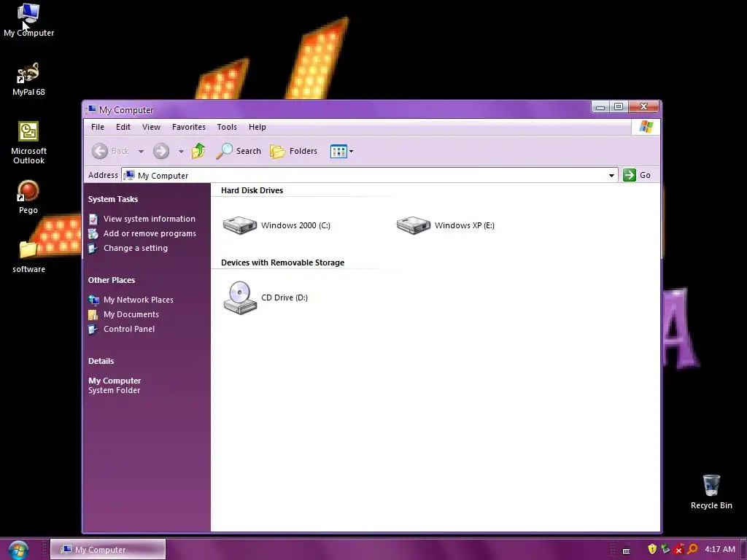Collapse the Other Places section header
The image size is (747, 560).
112,280
